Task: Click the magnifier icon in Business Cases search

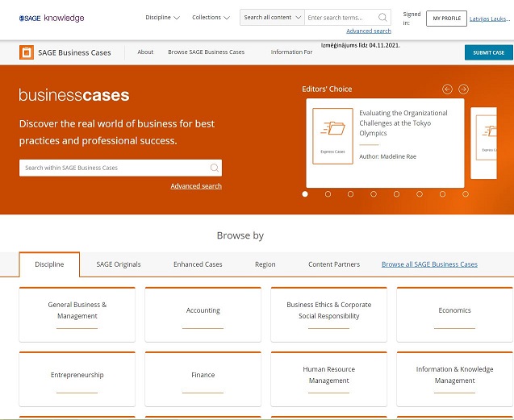Action: click(x=215, y=168)
